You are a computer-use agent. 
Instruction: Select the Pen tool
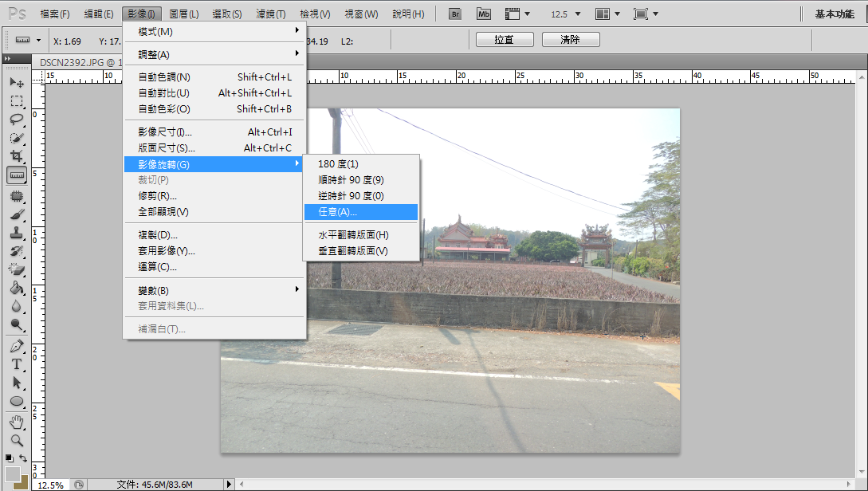[x=17, y=346]
